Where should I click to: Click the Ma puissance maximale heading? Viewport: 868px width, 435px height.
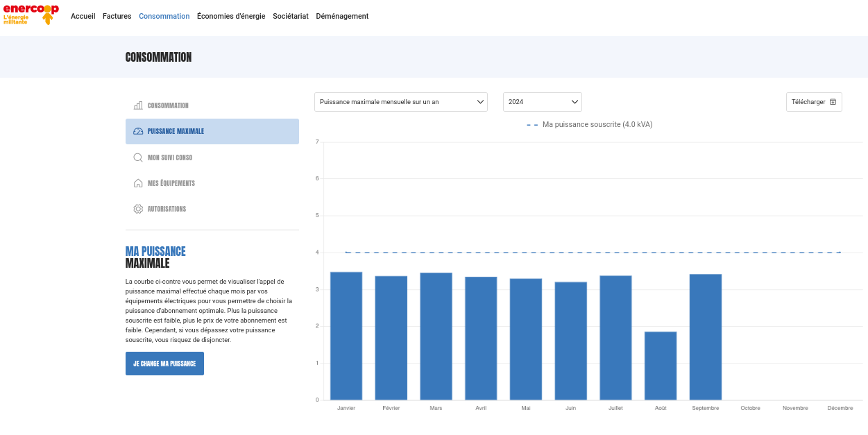click(156, 257)
